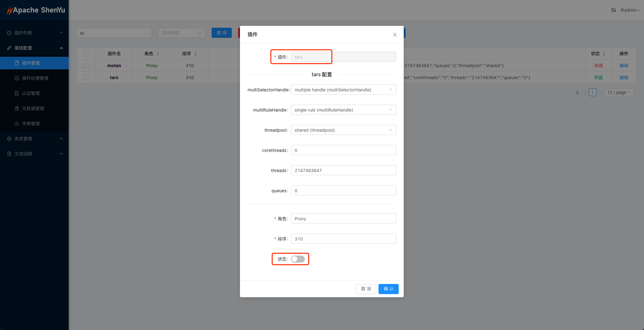Click the corethreads input field
This screenshot has width=644, height=330.
coord(343,150)
